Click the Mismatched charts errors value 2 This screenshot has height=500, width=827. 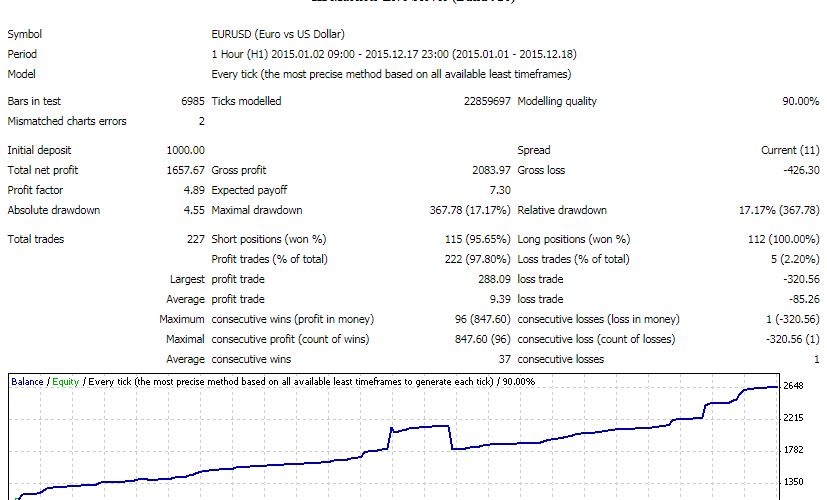pyautogui.click(x=201, y=121)
